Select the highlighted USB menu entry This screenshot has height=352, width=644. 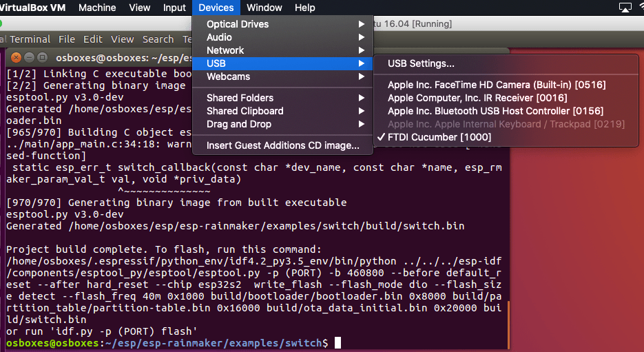pyautogui.click(x=282, y=63)
